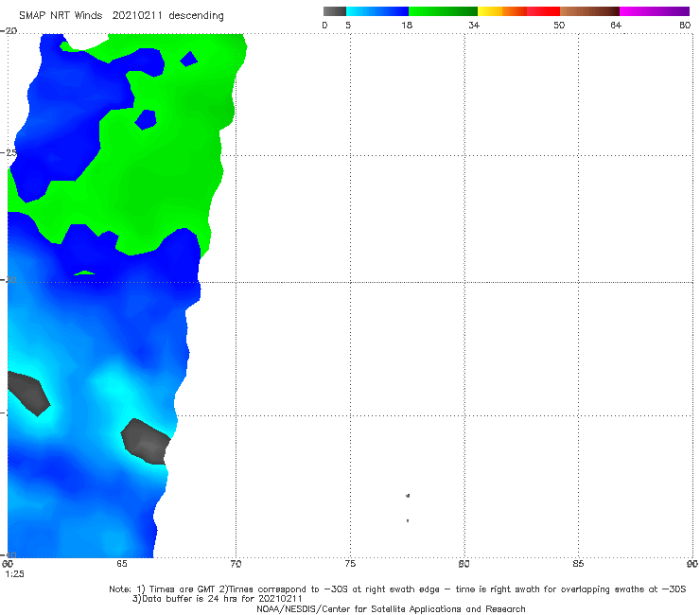Click the tiny green sliver inside the blue area

click(x=84, y=272)
